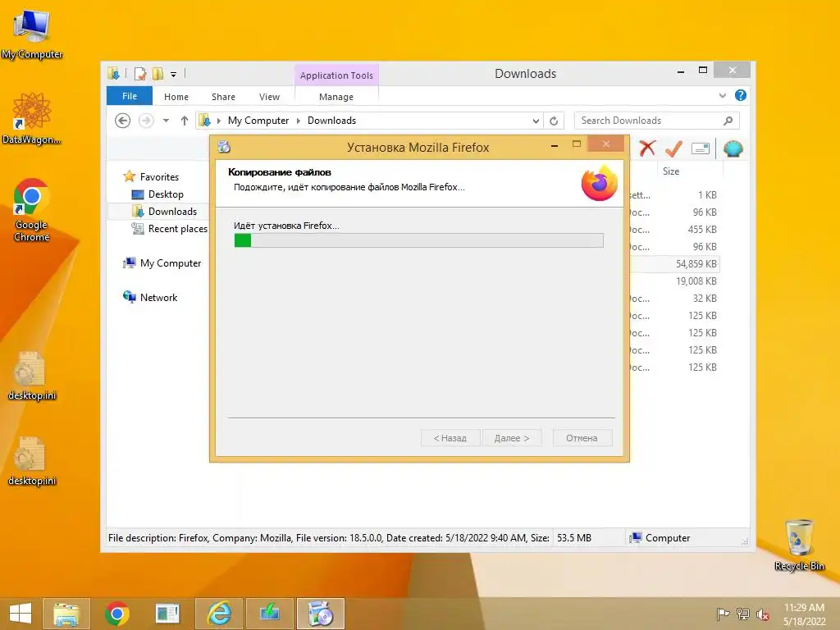Click Downloads in the address breadcrumb

pyautogui.click(x=331, y=121)
